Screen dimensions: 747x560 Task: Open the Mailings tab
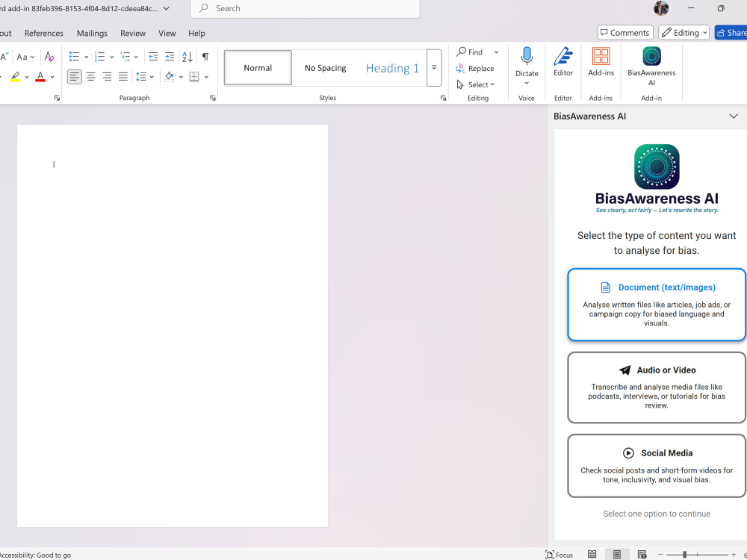pos(92,34)
